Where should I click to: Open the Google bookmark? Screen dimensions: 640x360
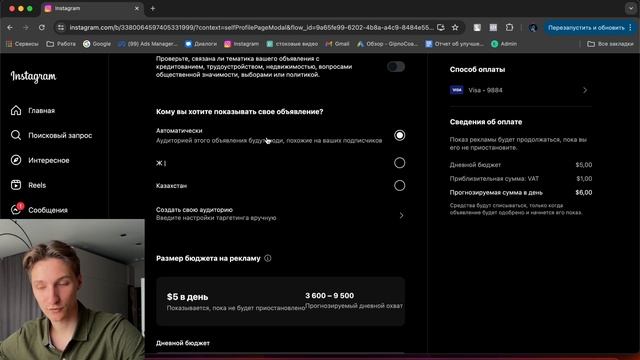point(97,44)
